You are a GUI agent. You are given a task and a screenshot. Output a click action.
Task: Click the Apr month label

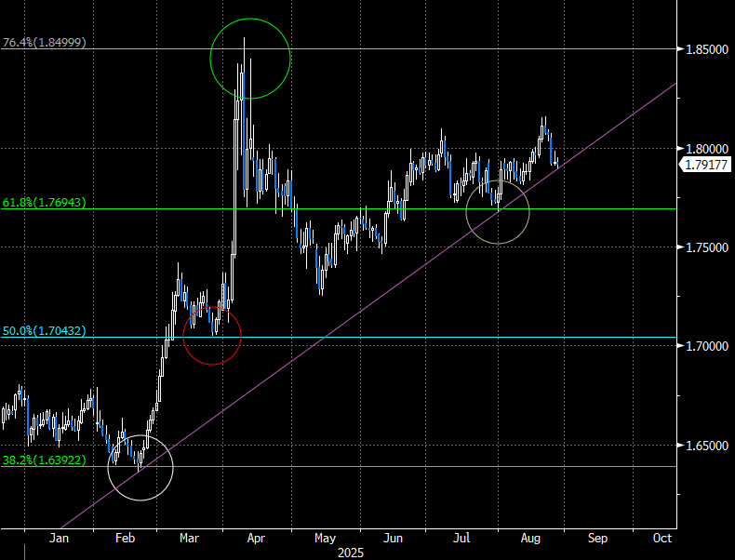tap(256, 538)
